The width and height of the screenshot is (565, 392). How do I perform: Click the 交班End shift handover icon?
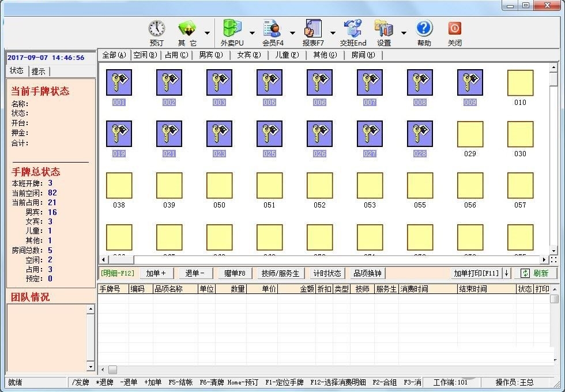[352, 29]
